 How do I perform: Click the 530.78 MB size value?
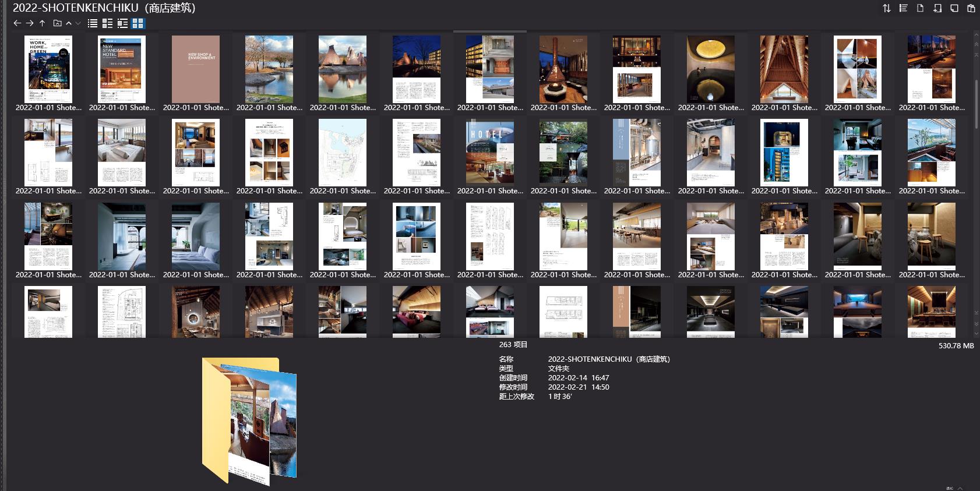(x=956, y=346)
